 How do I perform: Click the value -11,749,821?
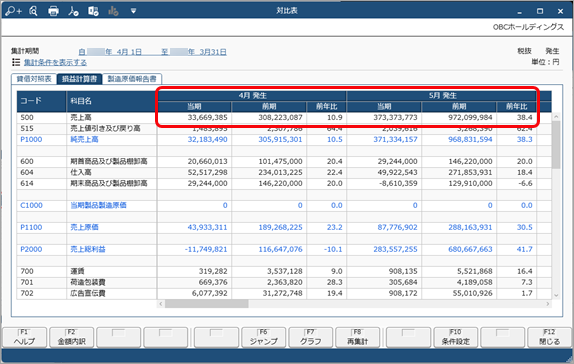coord(206,249)
